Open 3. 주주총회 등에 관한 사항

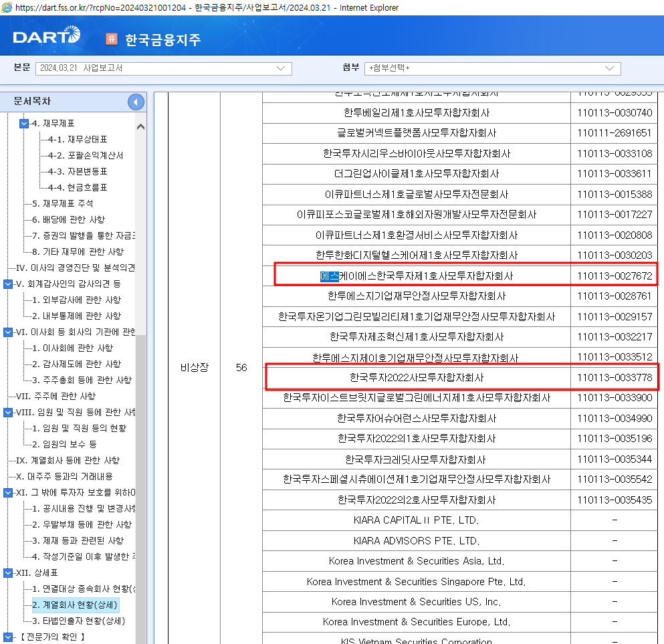click(82, 381)
